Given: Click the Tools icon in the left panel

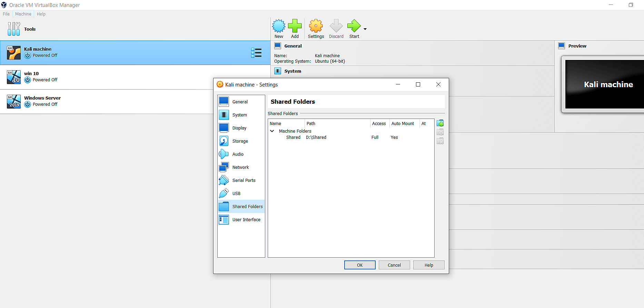Looking at the screenshot, I should coord(14,29).
